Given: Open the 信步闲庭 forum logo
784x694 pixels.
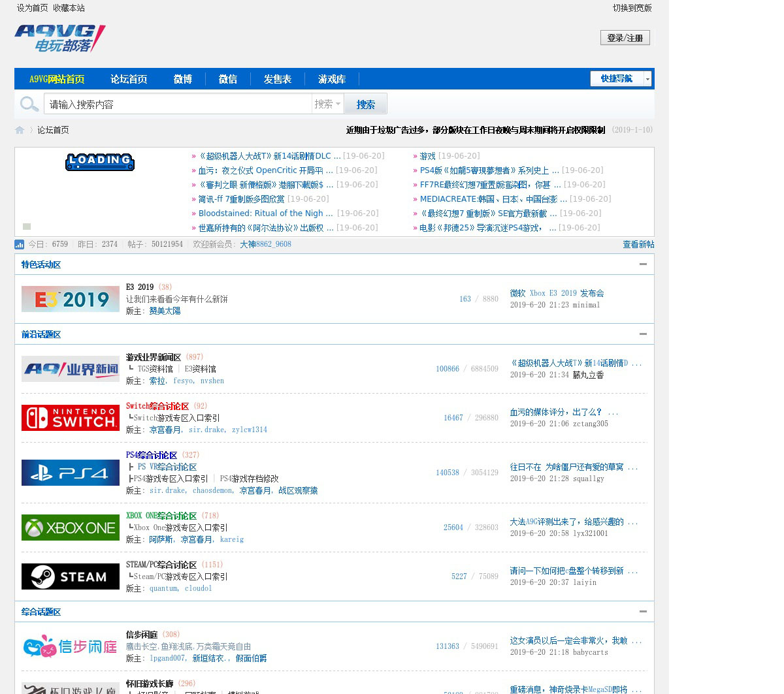Looking at the screenshot, I should 71,646.
